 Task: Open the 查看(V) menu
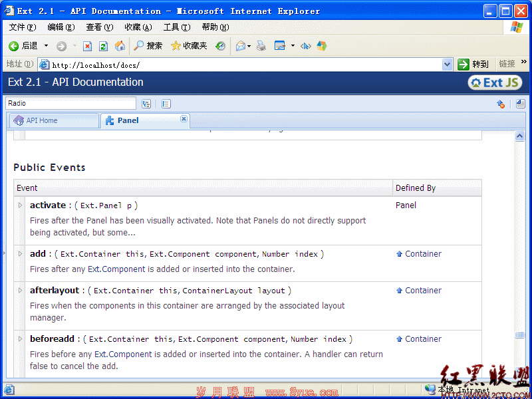(99, 27)
